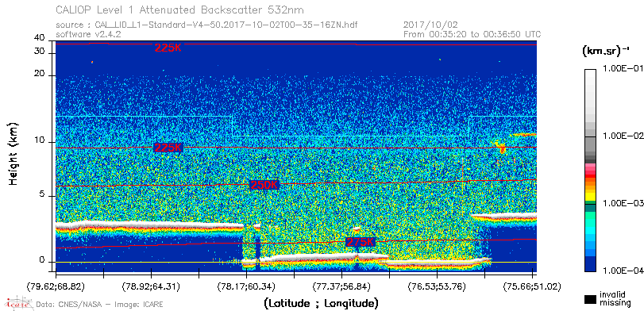Click the topmost '225K' contour label
The width and height of the screenshot is (644, 311).
pos(168,48)
